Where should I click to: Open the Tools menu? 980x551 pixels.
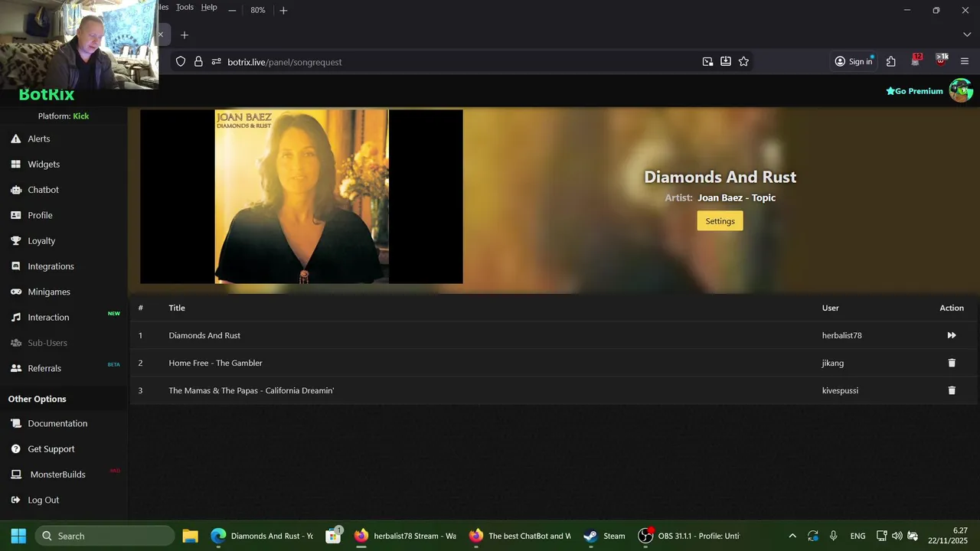click(185, 7)
